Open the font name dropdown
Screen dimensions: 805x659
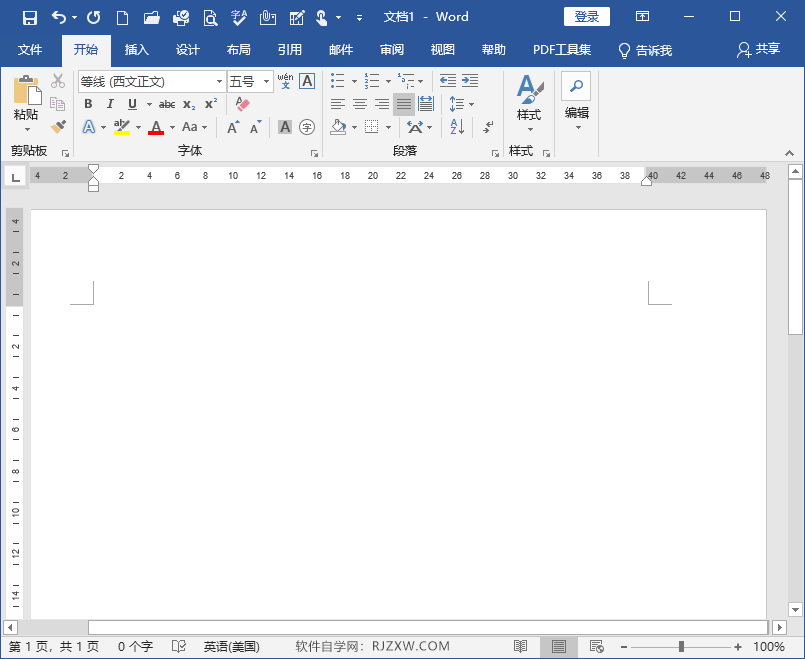tap(219, 81)
